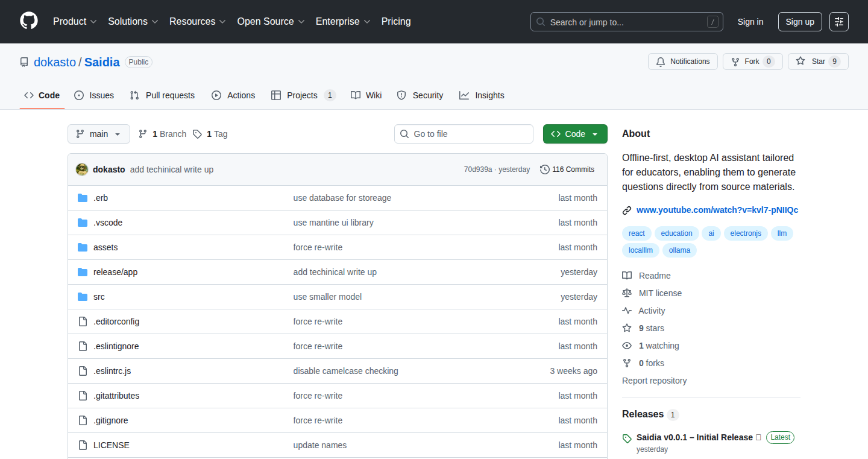Image resolution: width=868 pixels, height=459 pixels.
Task: Expand the Open Source menu
Action: click(x=271, y=21)
